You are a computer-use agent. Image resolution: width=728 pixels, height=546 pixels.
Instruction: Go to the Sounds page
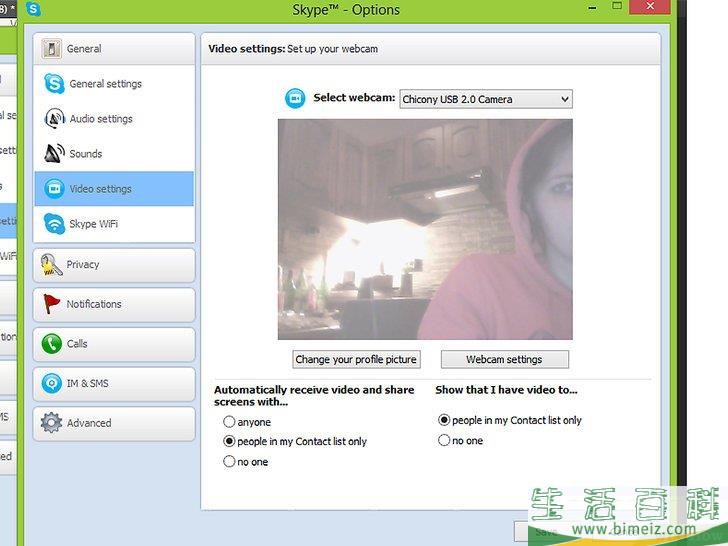pos(114,153)
